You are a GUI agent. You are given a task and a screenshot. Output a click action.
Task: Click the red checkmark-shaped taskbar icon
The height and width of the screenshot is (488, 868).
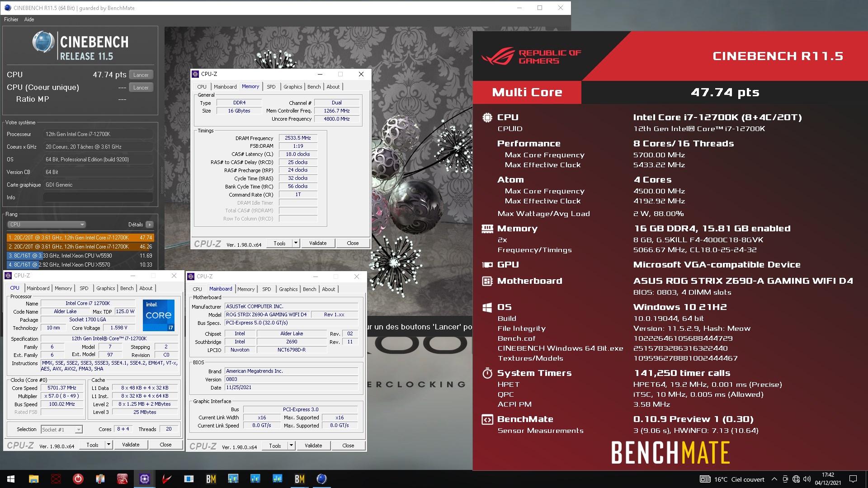(x=166, y=479)
